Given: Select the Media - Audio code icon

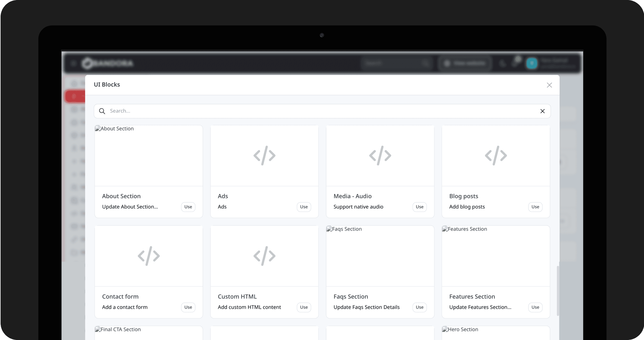Looking at the screenshot, I should click(x=380, y=156).
